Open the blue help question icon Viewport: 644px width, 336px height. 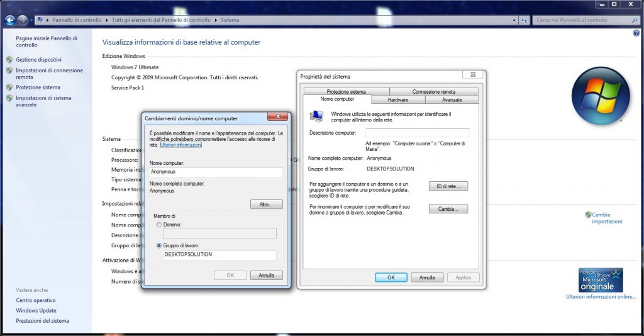pyautogui.click(x=636, y=34)
